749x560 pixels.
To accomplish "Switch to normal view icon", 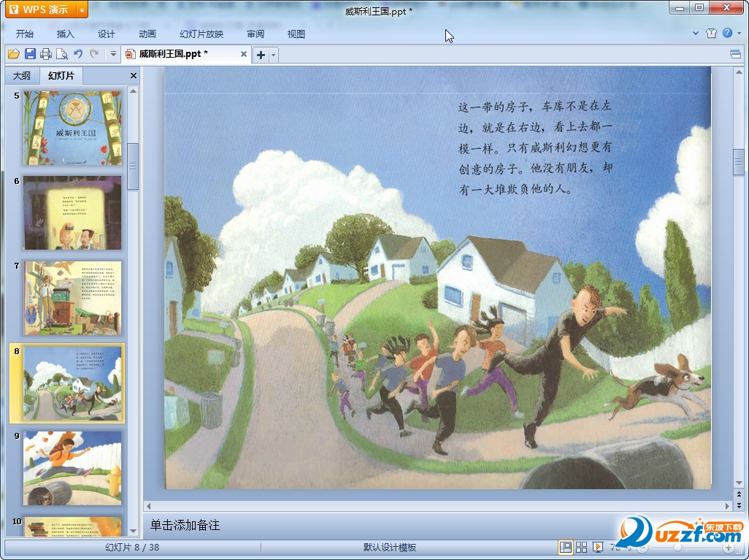I will point(566,547).
